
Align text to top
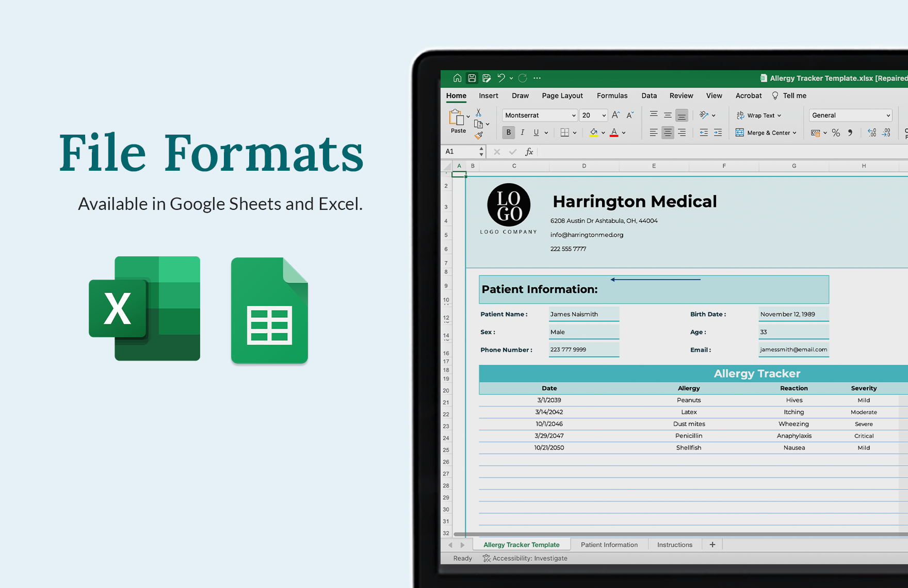[654, 115]
